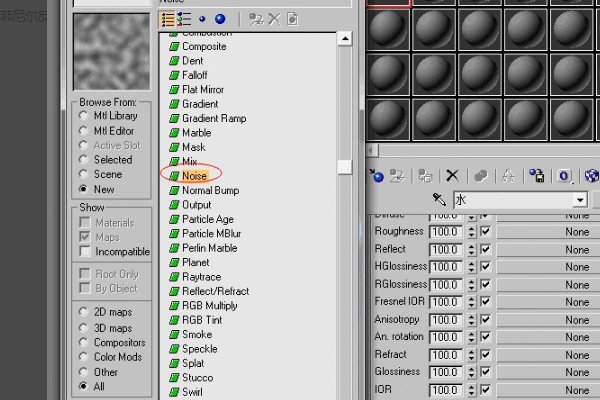Increase Reflect amount spinner arrow
Viewport: 600px width, 400px height.
click(471, 246)
